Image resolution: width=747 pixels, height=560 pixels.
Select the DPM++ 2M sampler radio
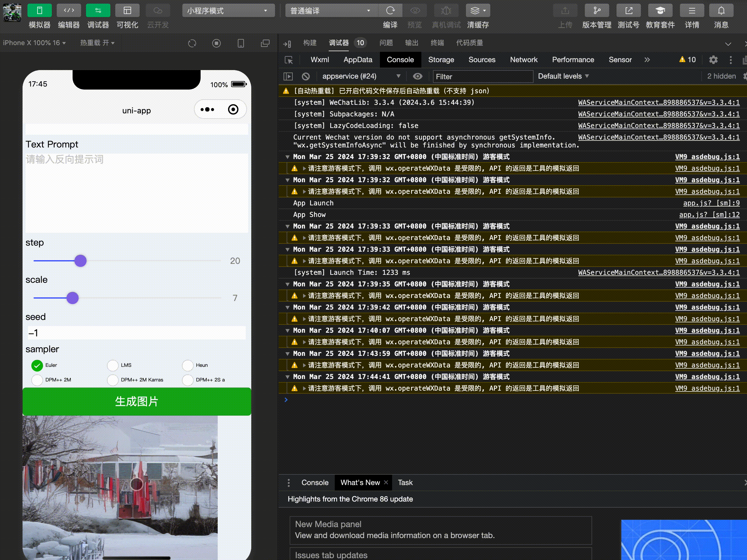tap(37, 380)
